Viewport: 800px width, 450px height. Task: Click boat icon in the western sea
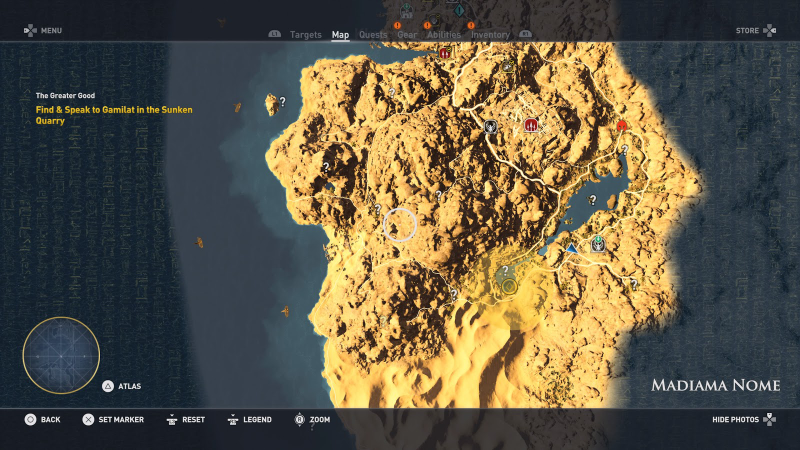point(199,242)
